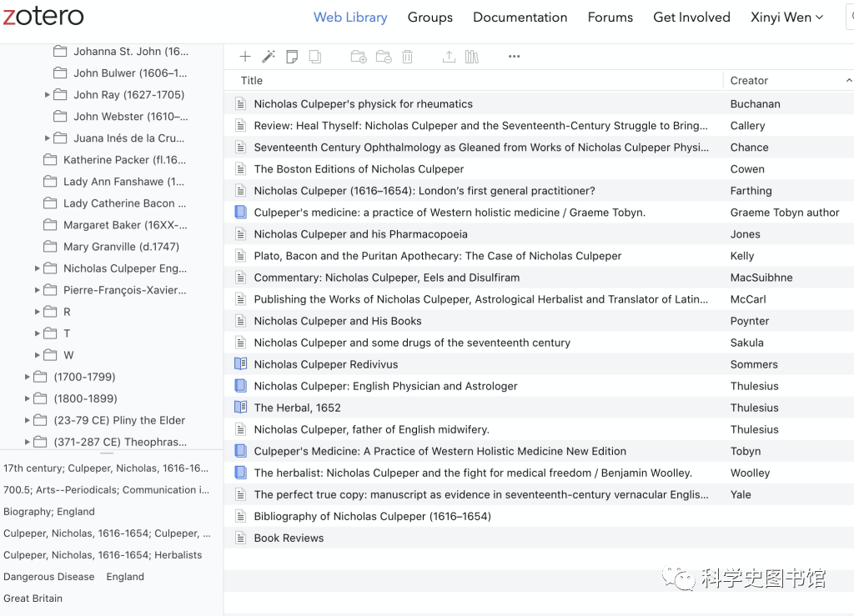This screenshot has width=854, height=616.
Task: Select the John Webster collection
Action: 131,117
